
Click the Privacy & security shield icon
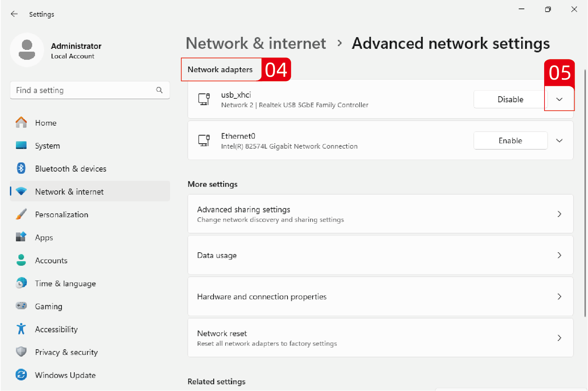tap(21, 352)
